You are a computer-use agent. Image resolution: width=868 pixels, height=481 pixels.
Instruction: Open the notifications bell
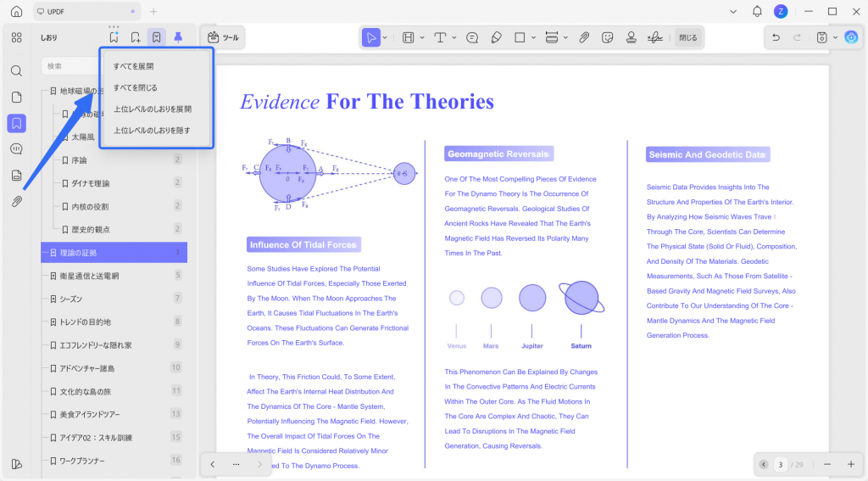tap(757, 11)
